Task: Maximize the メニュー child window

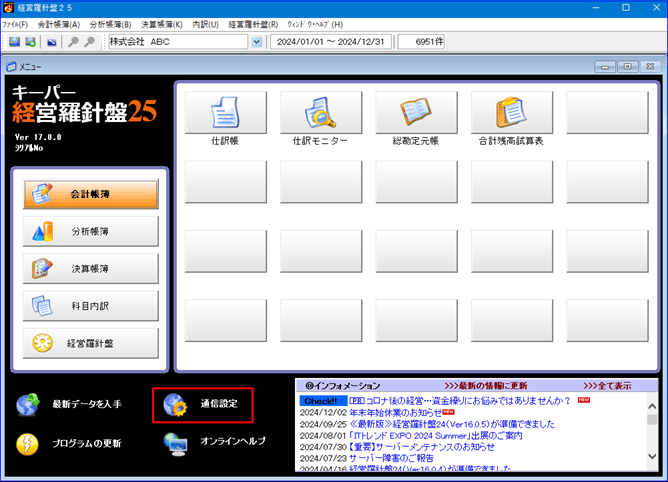Action: click(x=628, y=67)
